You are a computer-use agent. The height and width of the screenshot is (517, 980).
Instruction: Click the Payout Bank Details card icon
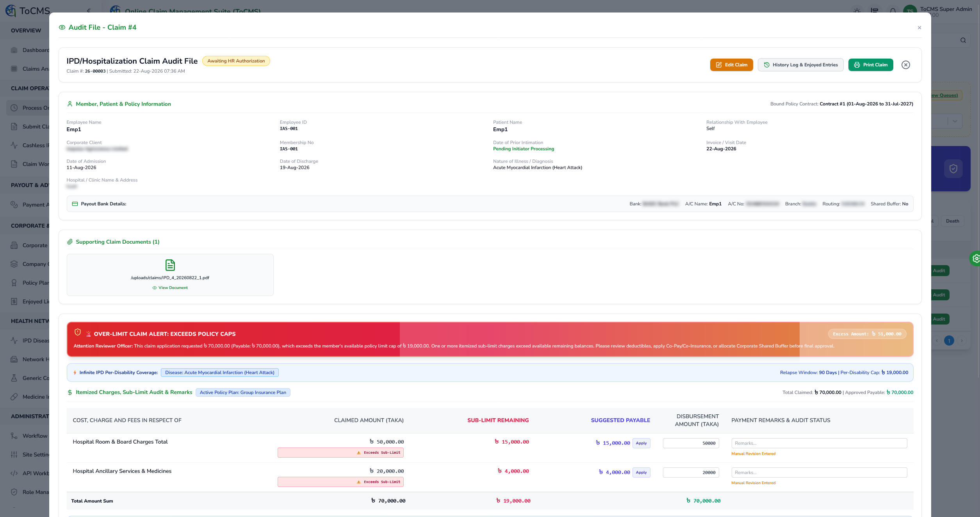(75, 204)
